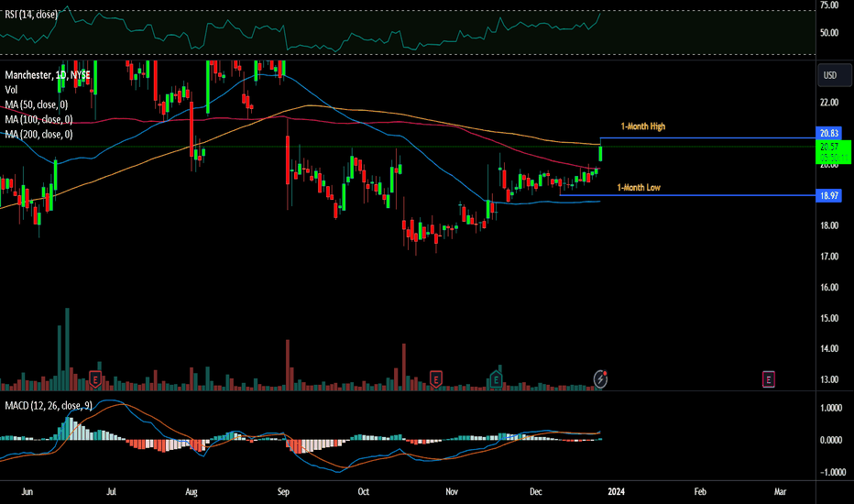Click the 18.97 price label on the axis
Viewport: 854px width, 504px height.
click(x=829, y=195)
